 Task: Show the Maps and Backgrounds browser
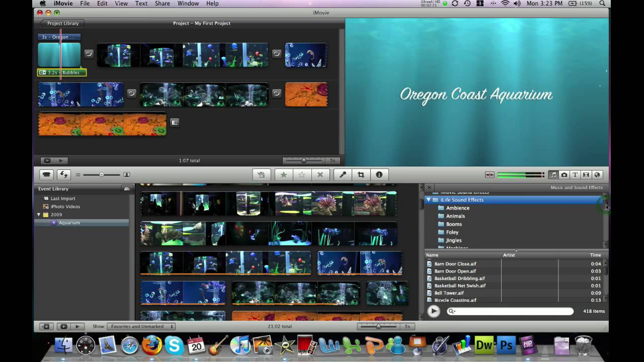597,175
